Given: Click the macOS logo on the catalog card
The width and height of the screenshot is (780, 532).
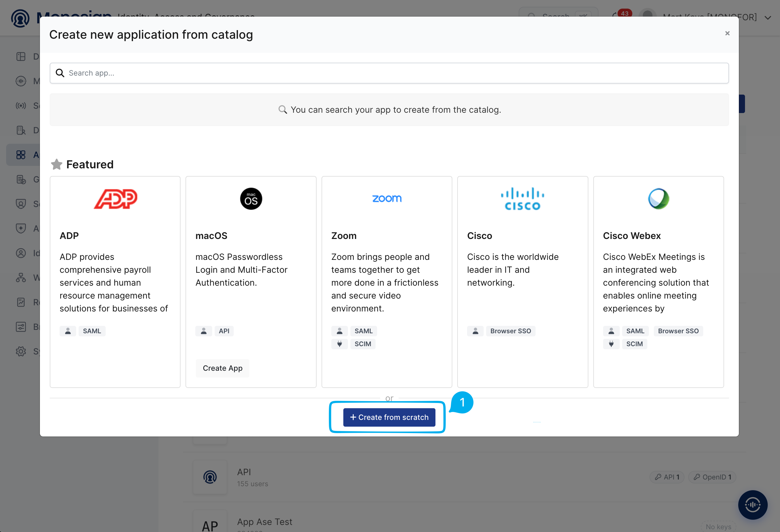Looking at the screenshot, I should [251, 199].
